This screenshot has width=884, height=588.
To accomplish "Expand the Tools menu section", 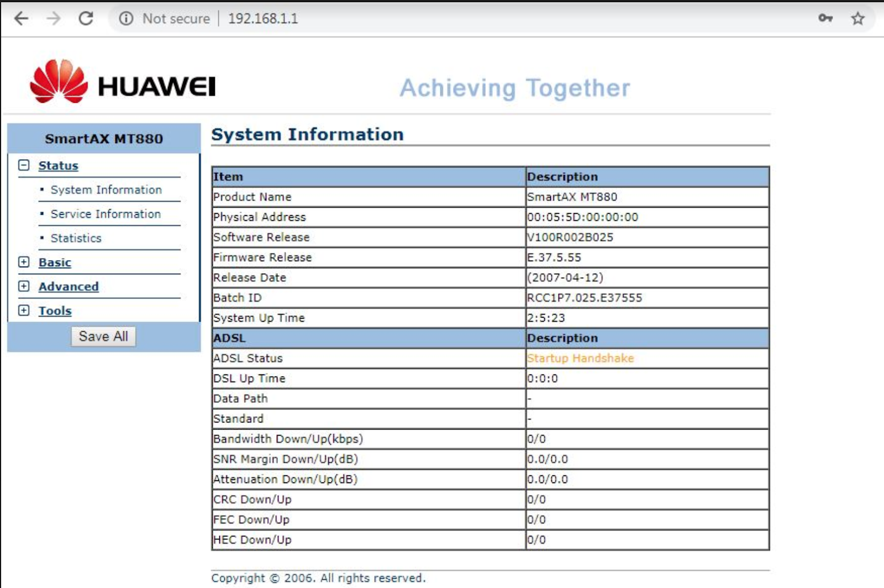I will click(x=24, y=310).
